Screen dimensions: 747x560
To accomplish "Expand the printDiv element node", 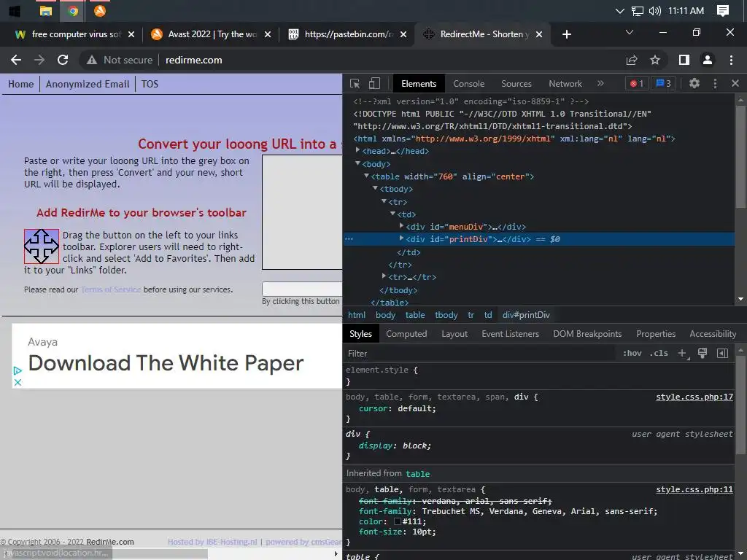I will pyautogui.click(x=401, y=238).
